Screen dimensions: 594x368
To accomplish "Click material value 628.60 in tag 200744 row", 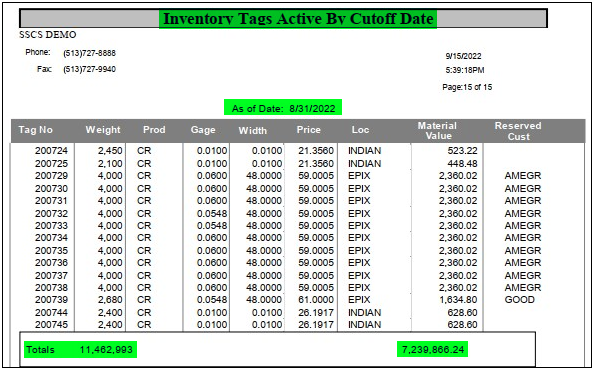I will pos(462,313).
